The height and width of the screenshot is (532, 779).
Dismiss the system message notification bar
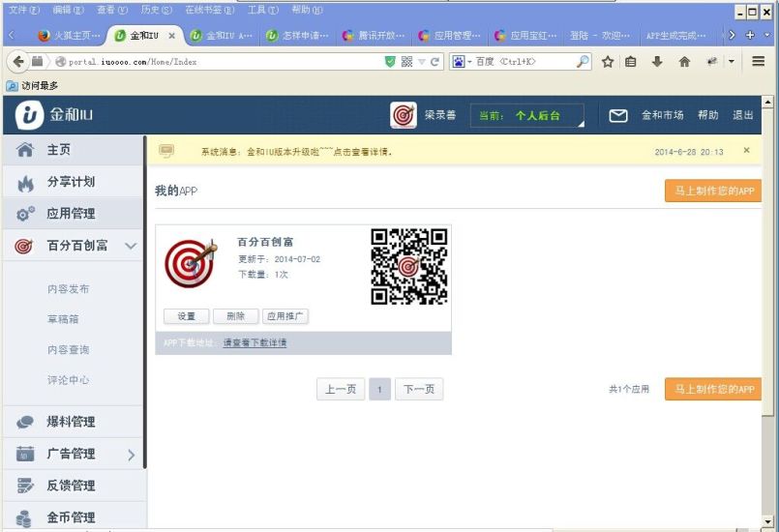[746, 151]
